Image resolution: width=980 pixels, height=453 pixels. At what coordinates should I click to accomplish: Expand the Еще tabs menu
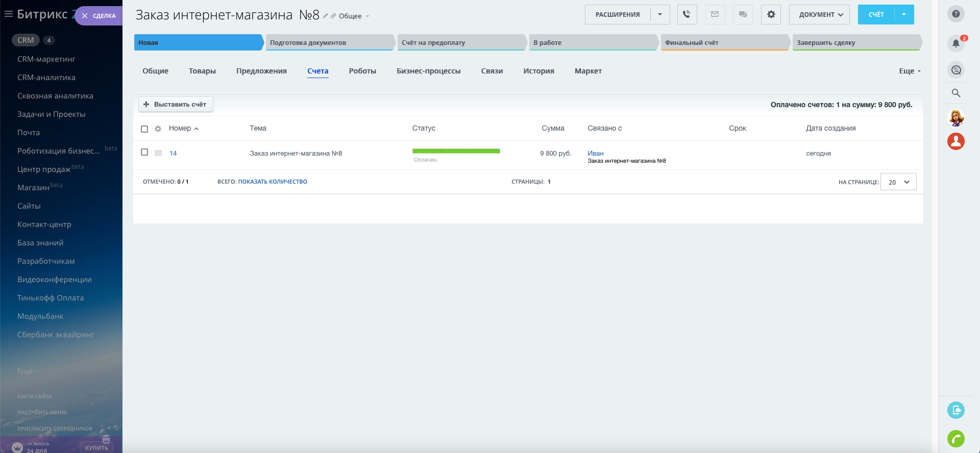click(x=910, y=71)
